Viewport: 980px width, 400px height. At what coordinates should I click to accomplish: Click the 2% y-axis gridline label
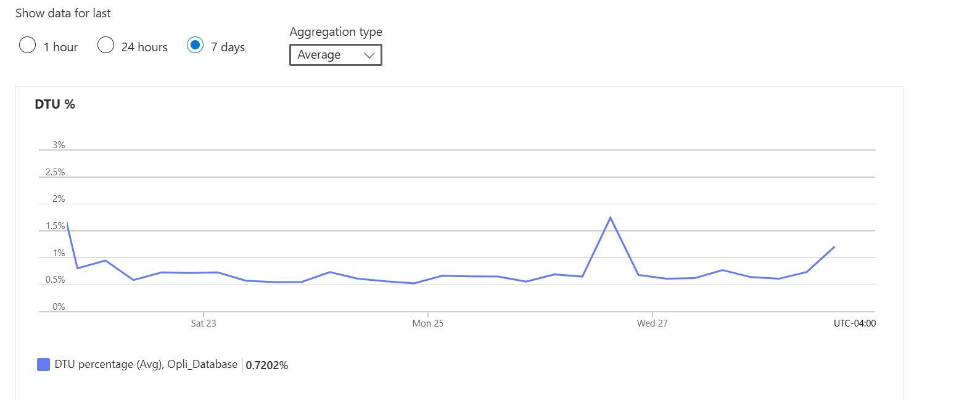pyautogui.click(x=59, y=199)
